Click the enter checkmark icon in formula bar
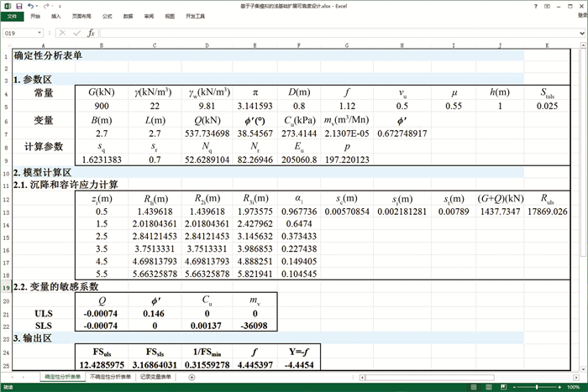 click(76, 33)
